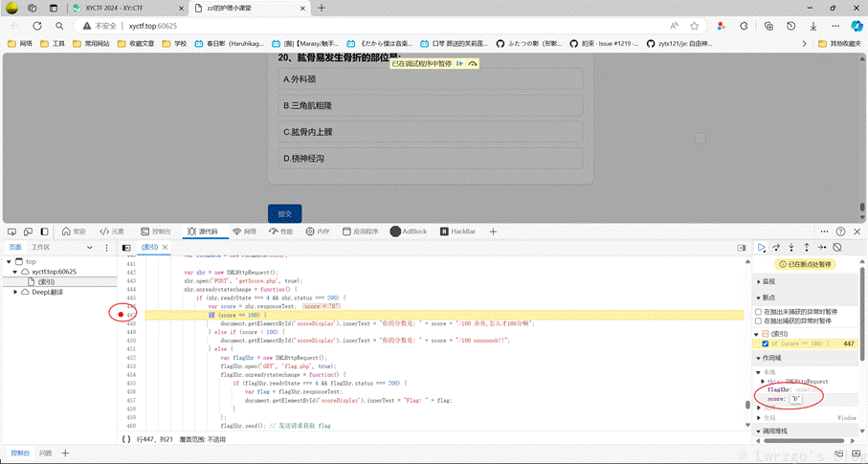The image size is (868, 464).
Task: Click the step into function icon
Action: point(791,248)
